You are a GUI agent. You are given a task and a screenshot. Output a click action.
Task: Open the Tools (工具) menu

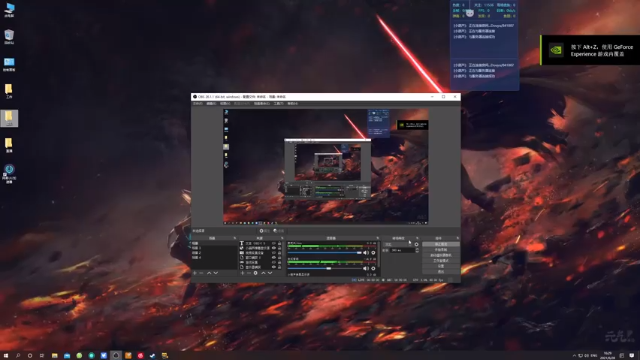tap(279, 104)
